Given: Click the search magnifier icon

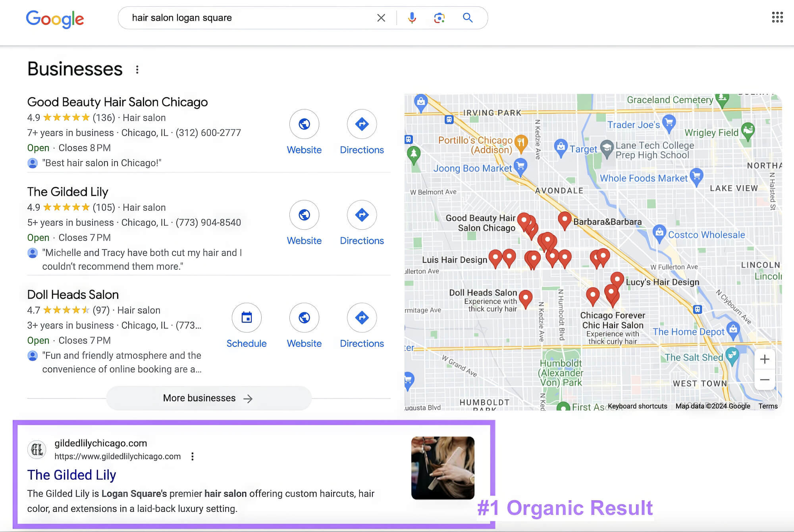Looking at the screenshot, I should (x=467, y=18).
